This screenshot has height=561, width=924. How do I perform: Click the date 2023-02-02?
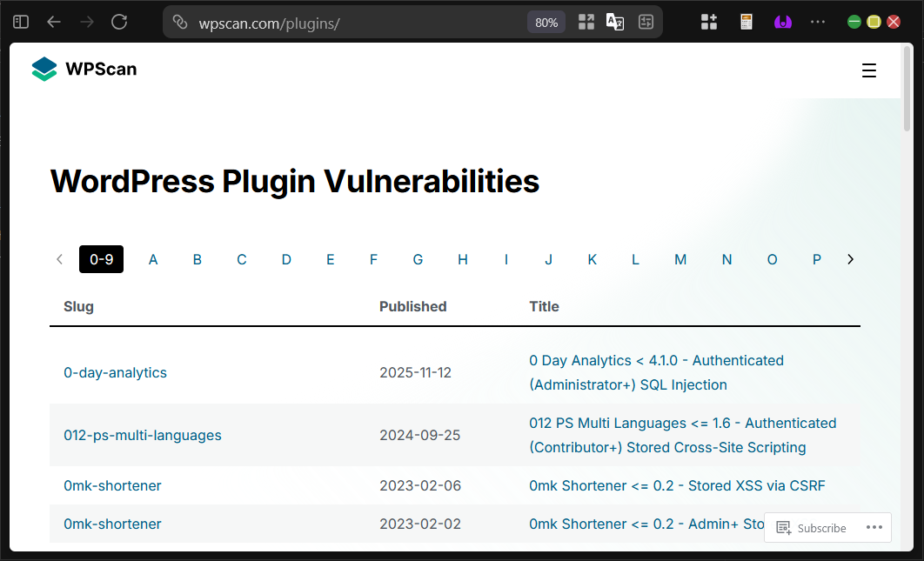tap(420, 524)
